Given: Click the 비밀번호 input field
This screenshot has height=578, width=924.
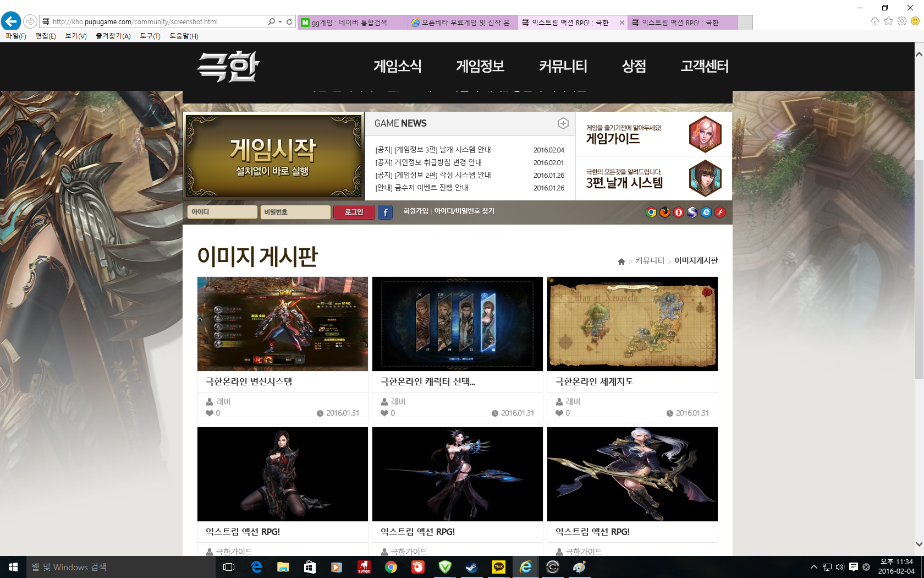Looking at the screenshot, I should 295,212.
